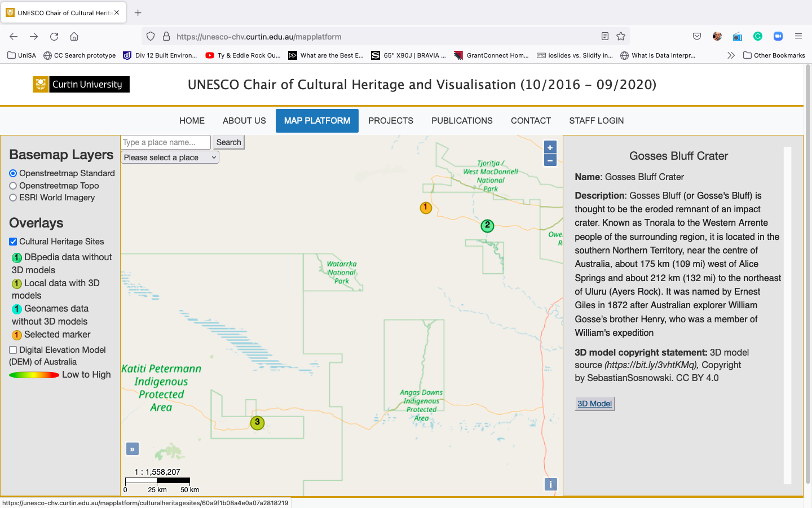Image resolution: width=812 pixels, height=508 pixels.
Task: Bookmark this page with the star icon
Action: (x=621, y=37)
